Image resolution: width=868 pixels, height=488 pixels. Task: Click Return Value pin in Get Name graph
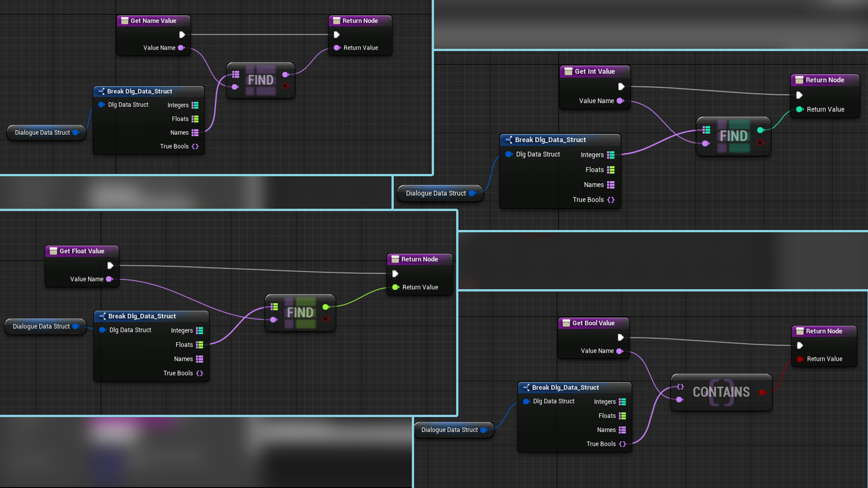pyautogui.click(x=337, y=48)
